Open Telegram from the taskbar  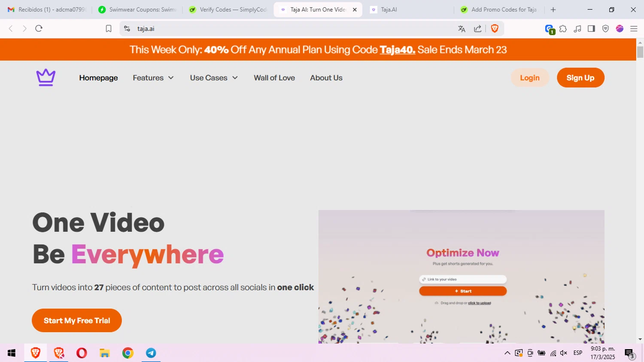coord(151,353)
